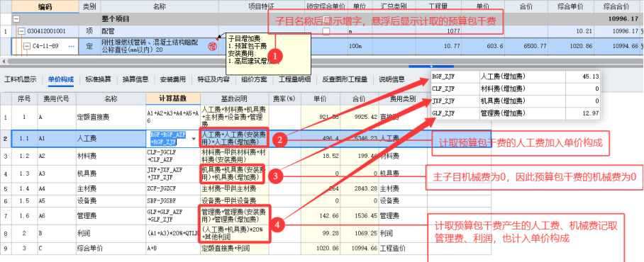Click the 综合合价 column header

616,6
